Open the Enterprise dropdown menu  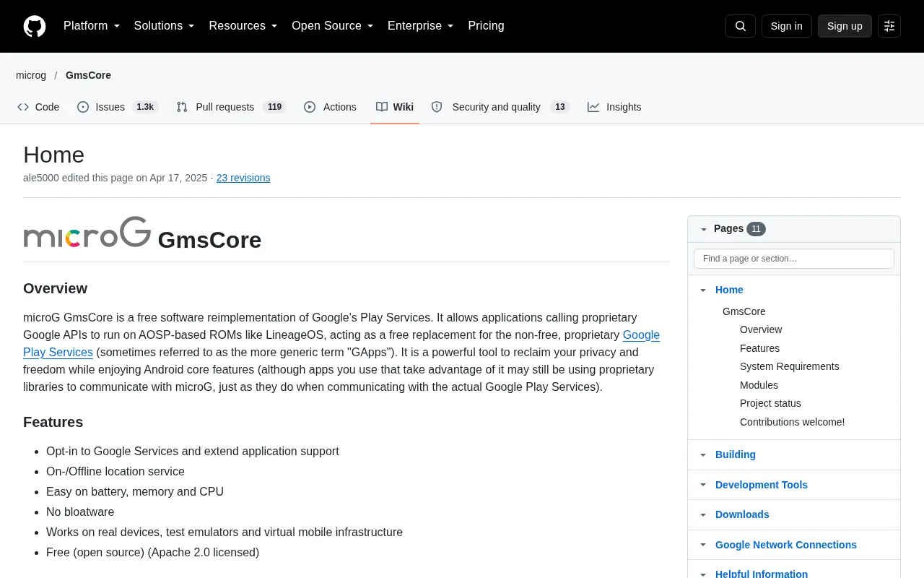click(x=421, y=26)
